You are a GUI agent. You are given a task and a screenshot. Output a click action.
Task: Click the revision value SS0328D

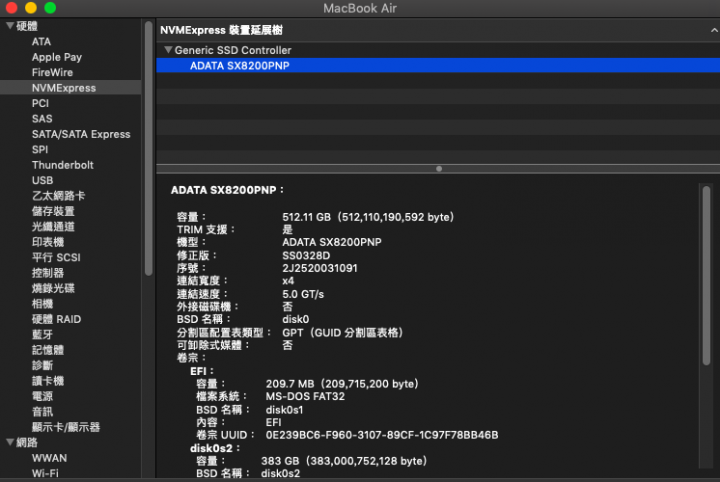(306, 255)
